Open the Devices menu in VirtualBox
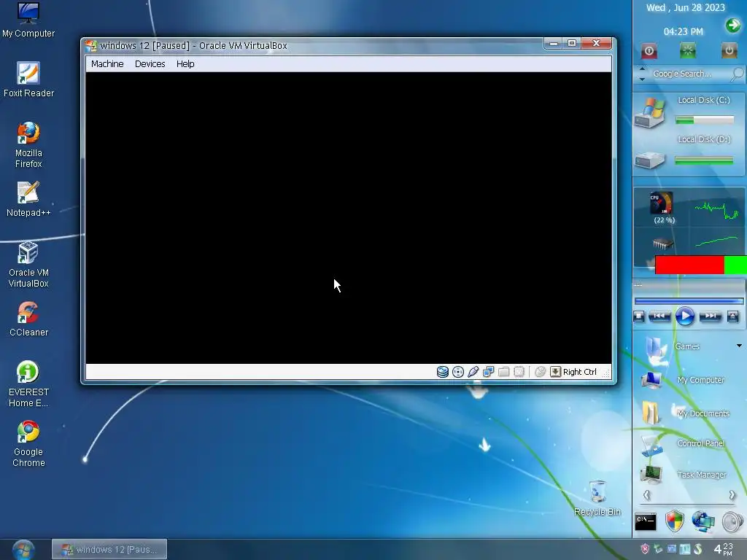 pyautogui.click(x=150, y=64)
